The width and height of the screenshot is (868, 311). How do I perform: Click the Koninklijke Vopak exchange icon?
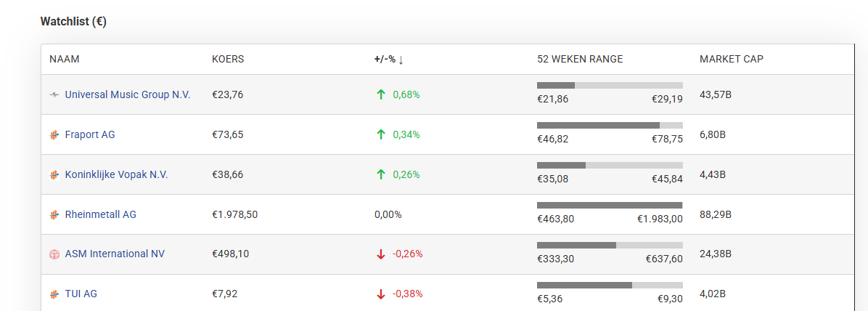(54, 174)
